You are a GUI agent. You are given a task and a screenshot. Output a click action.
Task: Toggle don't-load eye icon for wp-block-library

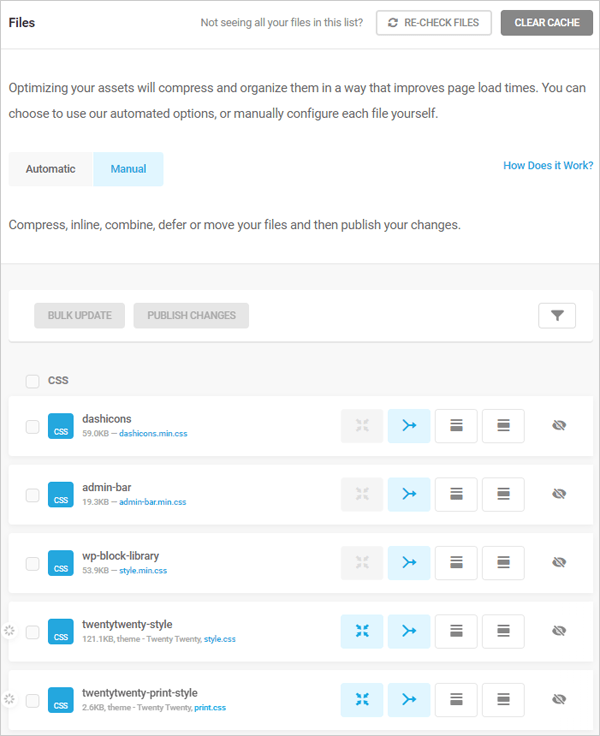559,562
